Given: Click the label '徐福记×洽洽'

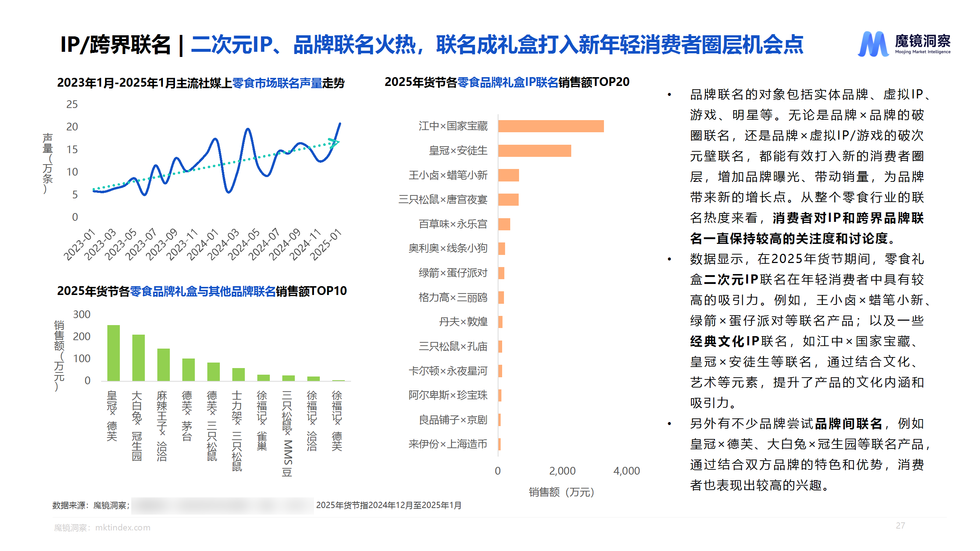Looking at the screenshot, I should click(x=312, y=421).
